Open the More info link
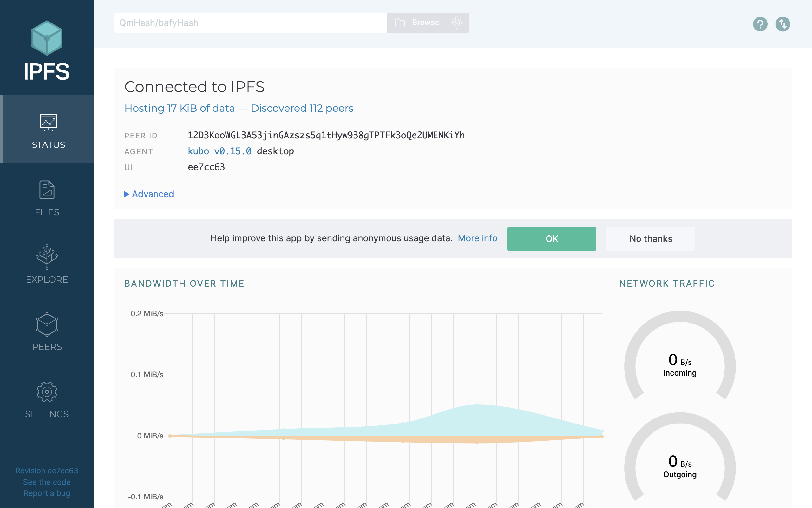 (x=477, y=238)
